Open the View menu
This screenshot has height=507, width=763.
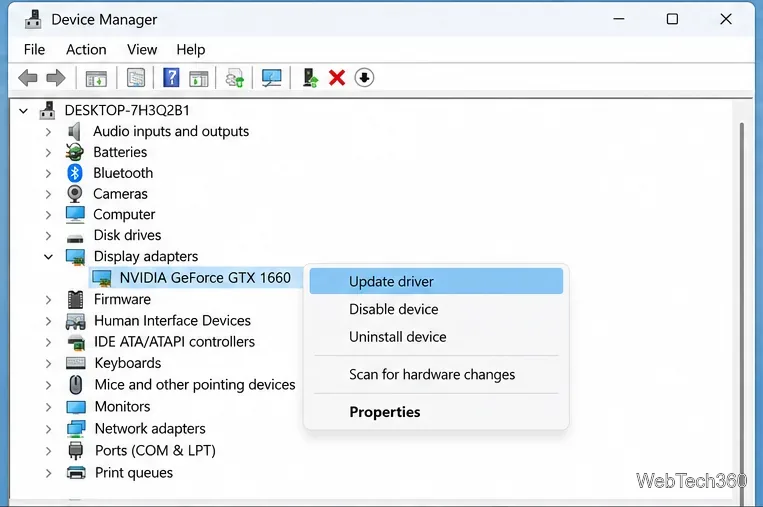pos(142,50)
